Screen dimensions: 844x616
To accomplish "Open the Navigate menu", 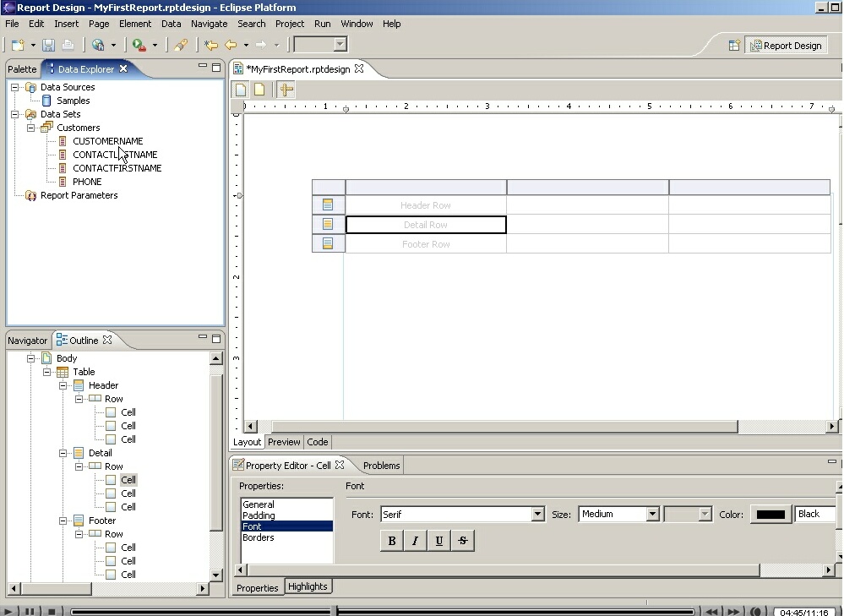I will click(x=210, y=24).
